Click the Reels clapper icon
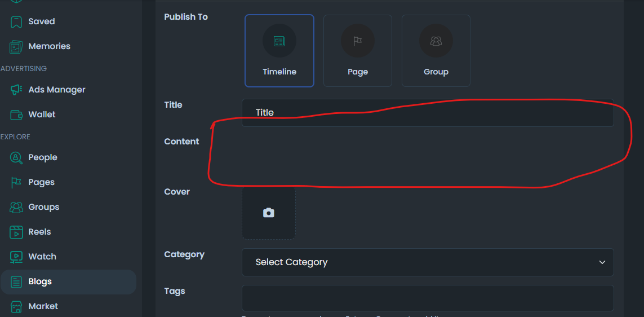The width and height of the screenshot is (644, 317). 16,232
